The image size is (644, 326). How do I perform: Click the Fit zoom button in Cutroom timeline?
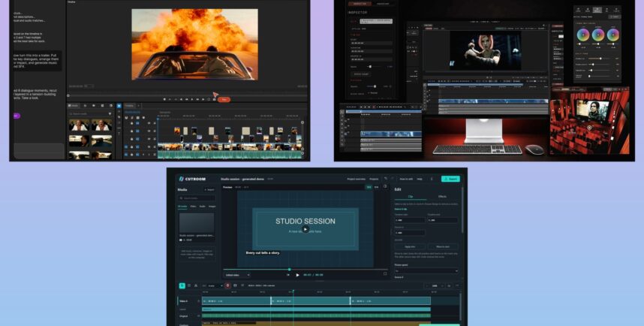tap(449, 285)
